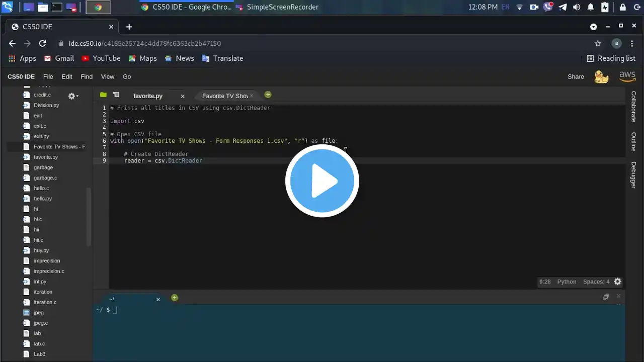The height and width of the screenshot is (362, 644).
Task: Maximize the terminal panel
Action: [x=606, y=297]
